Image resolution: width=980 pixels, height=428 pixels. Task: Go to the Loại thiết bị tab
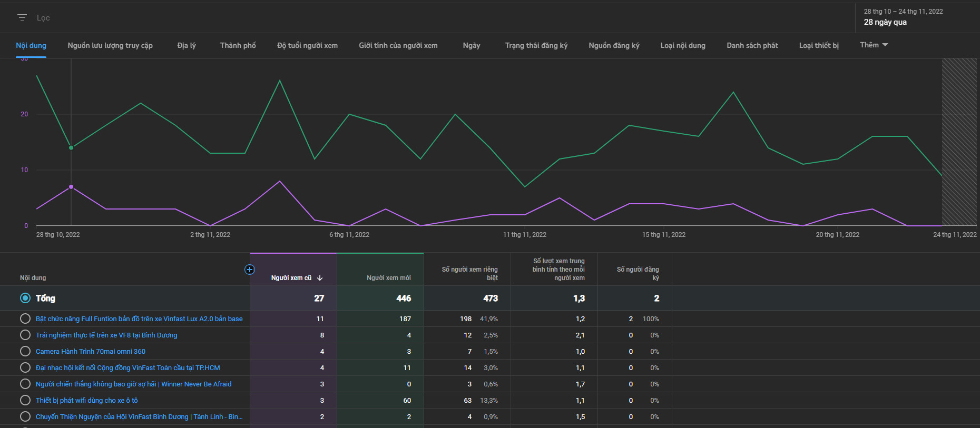point(819,46)
